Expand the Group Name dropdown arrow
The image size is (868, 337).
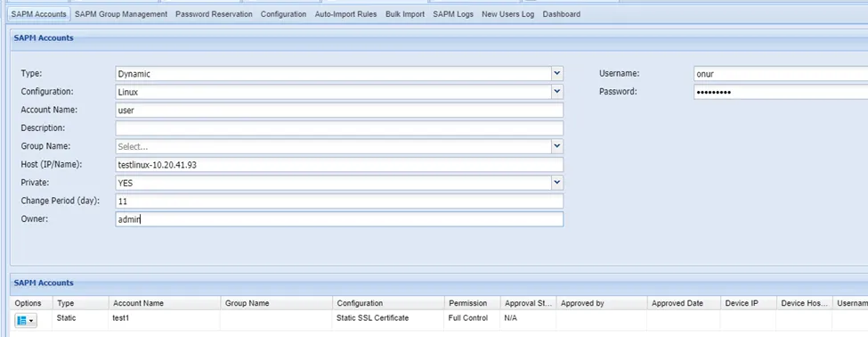pos(557,146)
